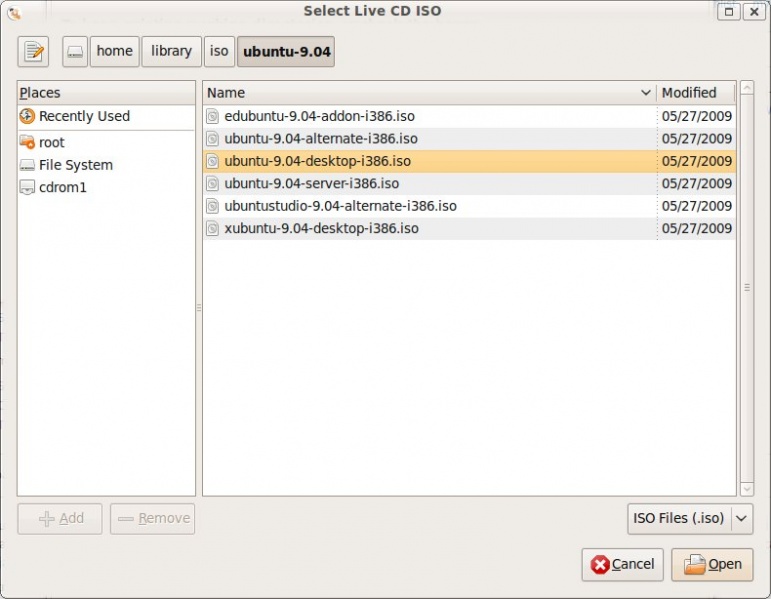Go to the home path segment
771x599 pixels.
point(114,51)
